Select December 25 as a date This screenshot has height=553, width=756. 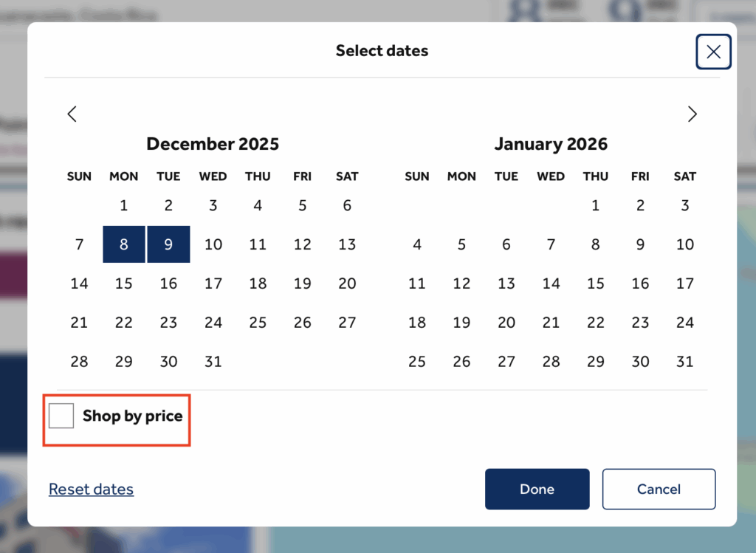258,322
